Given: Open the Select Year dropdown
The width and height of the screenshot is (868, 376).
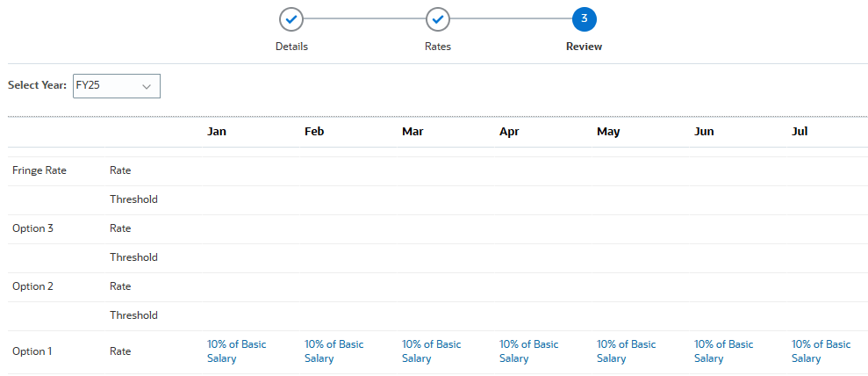Looking at the screenshot, I should (x=116, y=86).
